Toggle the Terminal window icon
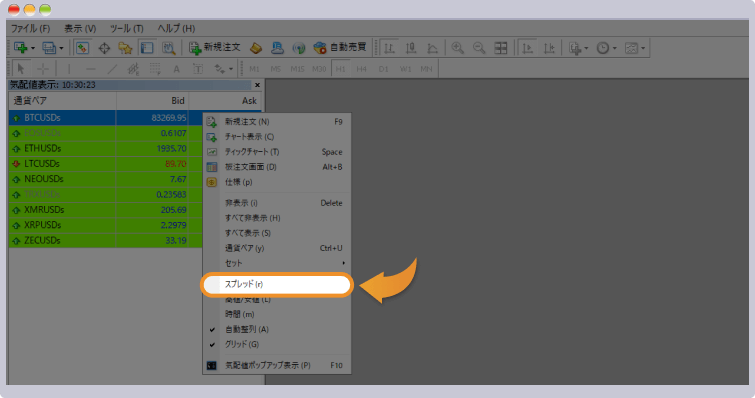 pos(146,48)
